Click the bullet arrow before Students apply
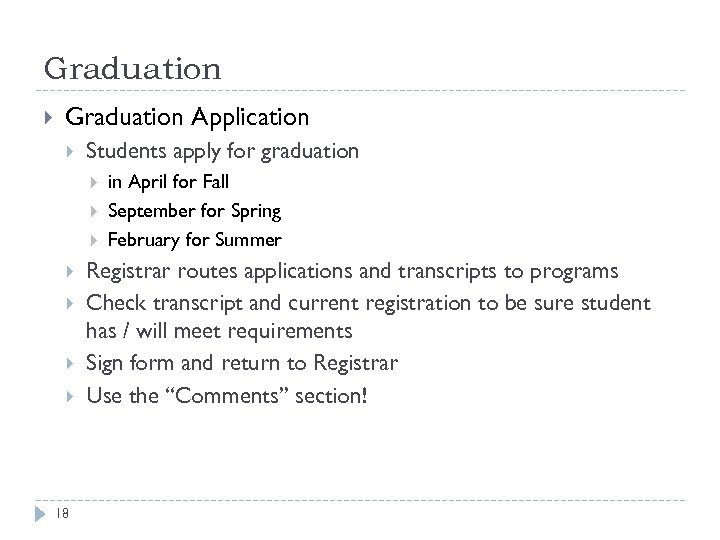This screenshot has width=720, height=540. click(69, 152)
